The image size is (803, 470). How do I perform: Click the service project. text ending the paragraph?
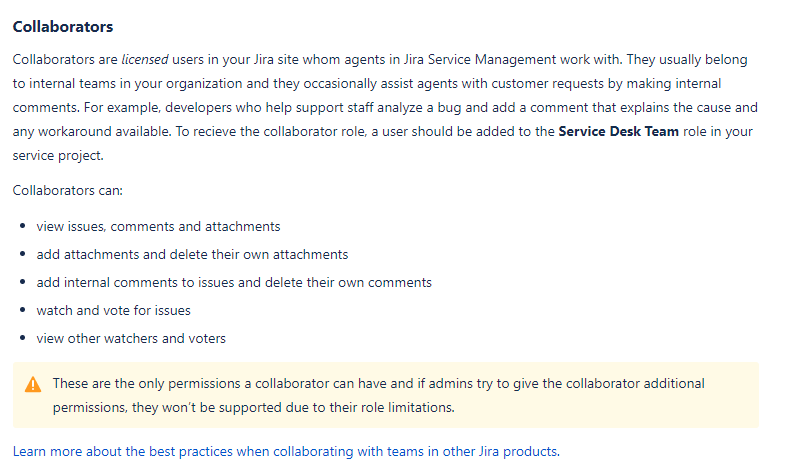58,156
